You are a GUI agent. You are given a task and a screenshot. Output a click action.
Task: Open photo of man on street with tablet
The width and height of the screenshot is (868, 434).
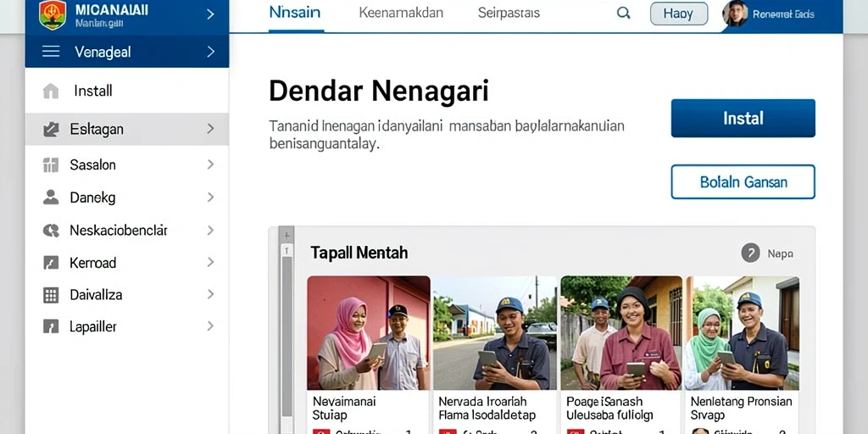coord(495,333)
